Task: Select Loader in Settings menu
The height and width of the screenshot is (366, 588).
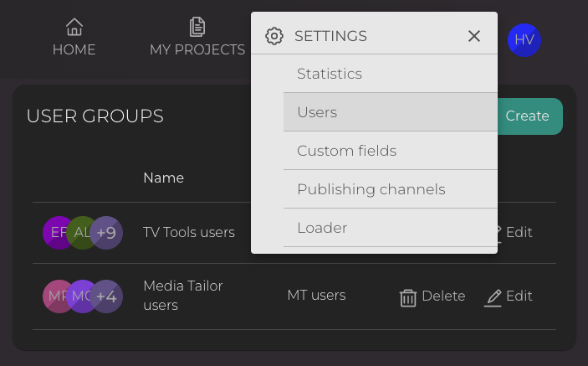Action: [x=322, y=228]
